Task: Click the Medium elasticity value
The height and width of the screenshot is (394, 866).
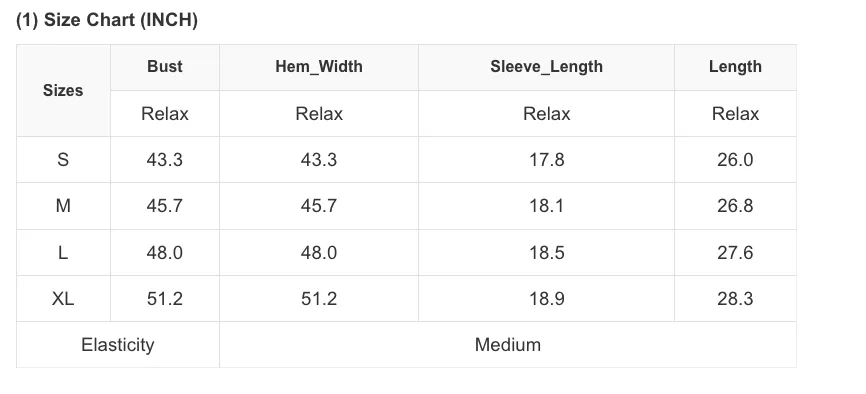Action: click(508, 345)
